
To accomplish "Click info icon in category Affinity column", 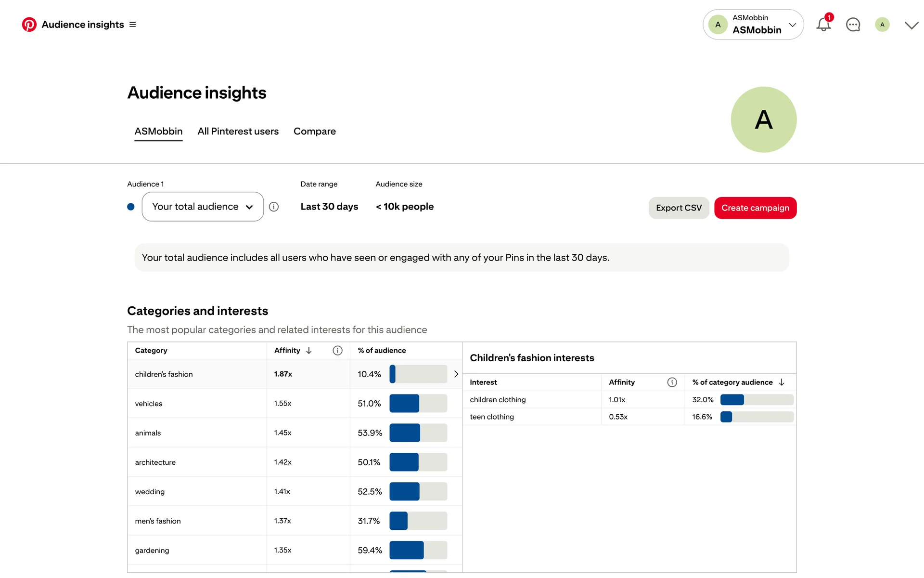I will point(337,351).
